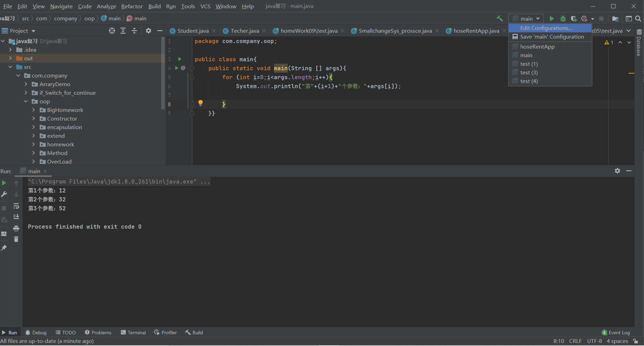This screenshot has height=346, width=644.
Task: Open Project panel gear options
Action: (149, 31)
